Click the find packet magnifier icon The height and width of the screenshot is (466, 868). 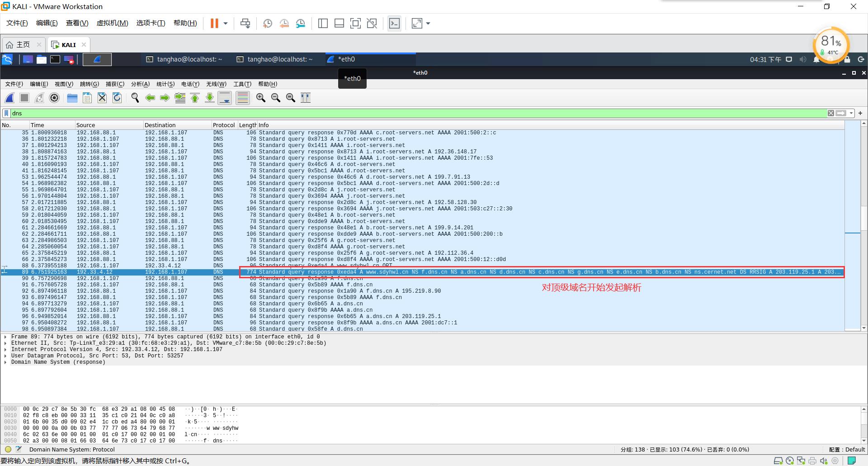pyautogui.click(x=135, y=98)
